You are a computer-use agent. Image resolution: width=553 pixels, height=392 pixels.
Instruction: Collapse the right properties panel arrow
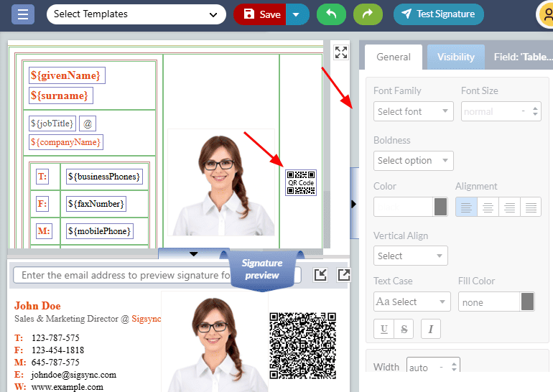click(353, 204)
